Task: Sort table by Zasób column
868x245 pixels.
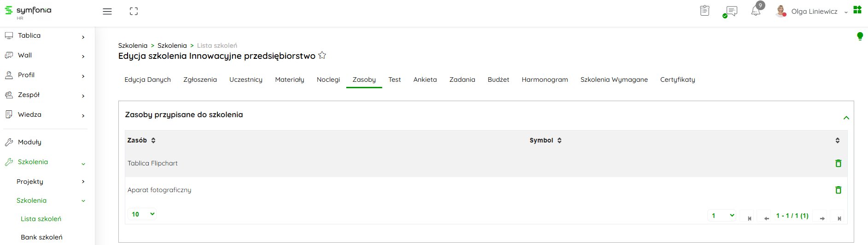Action: pos(153,140)
